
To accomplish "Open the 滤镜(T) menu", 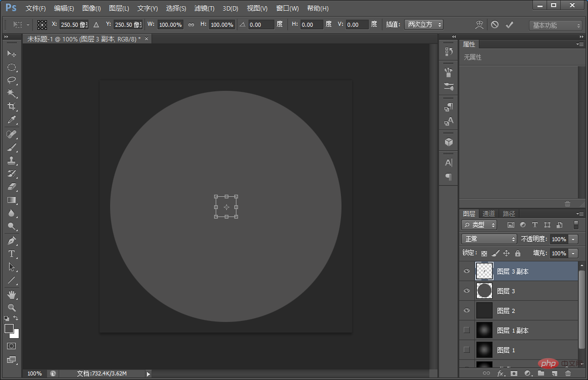I will [204, 9].
